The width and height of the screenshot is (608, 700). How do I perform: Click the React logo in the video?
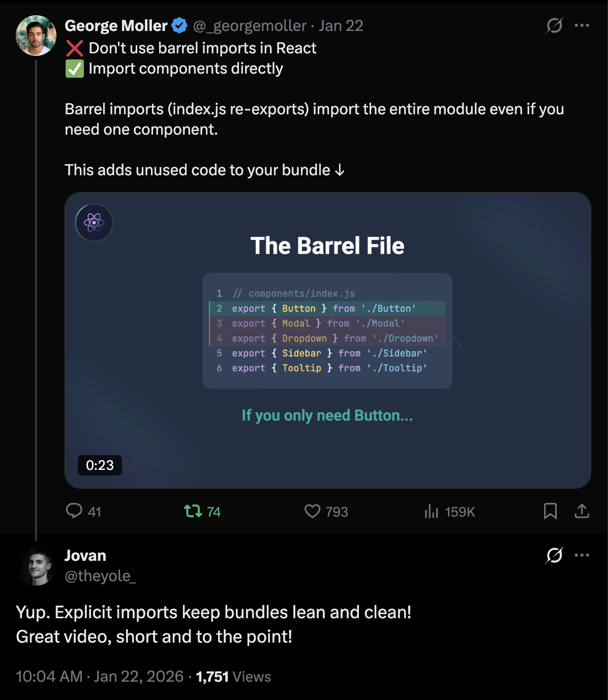pos(94,222)
